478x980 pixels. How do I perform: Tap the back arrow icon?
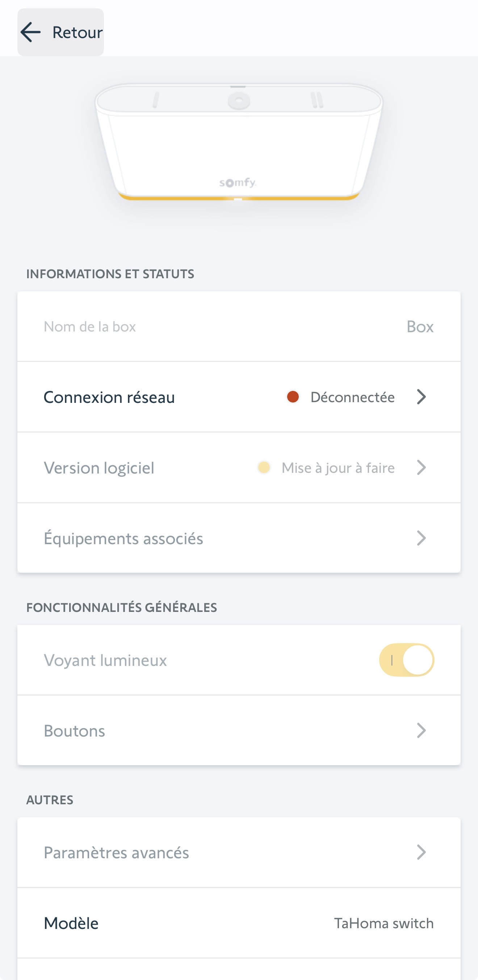pos(31,32)
